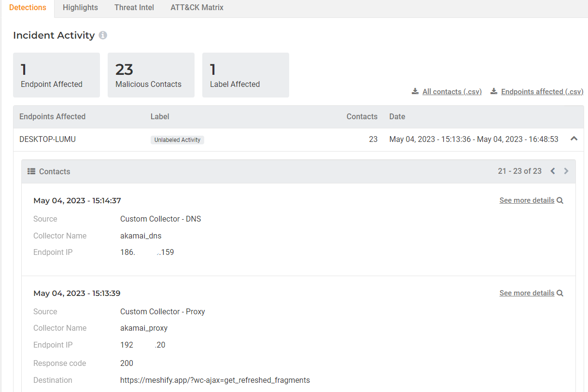Switch to ATT&CK Matrix tab
Image resolution: width=588 pixels, height=392 pixels.
pyautogui.click(x=197, y=8)
